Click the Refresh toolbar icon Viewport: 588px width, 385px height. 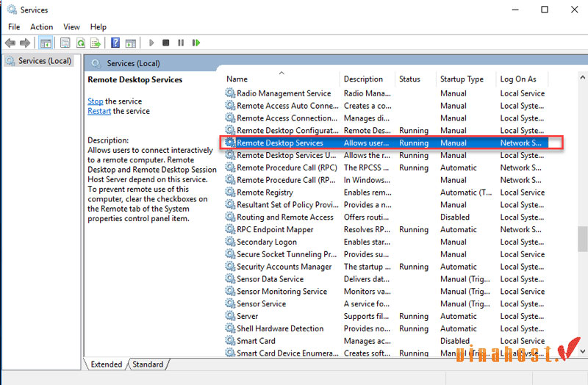[x=81, y=43]
